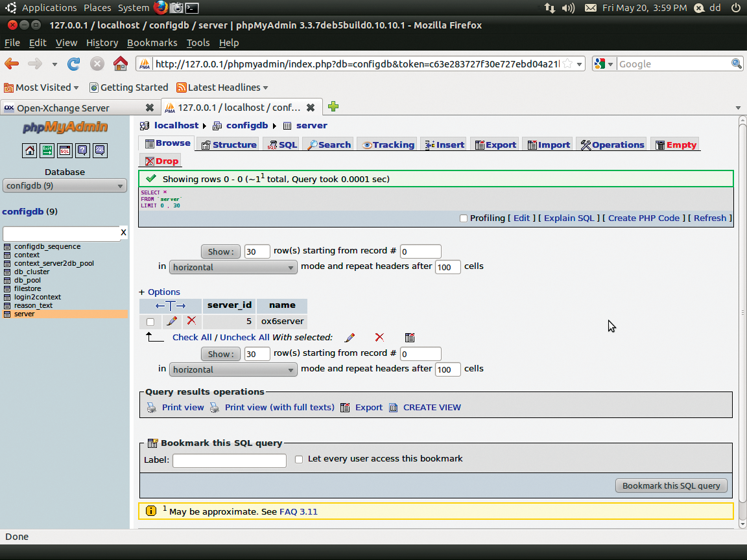Open the SQL query window icon
Screen dimensions: 747x560
64,150
